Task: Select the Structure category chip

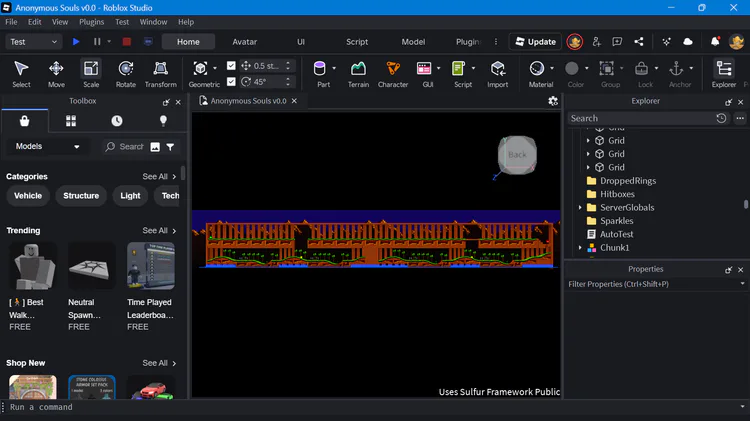Action: [81, 196]
